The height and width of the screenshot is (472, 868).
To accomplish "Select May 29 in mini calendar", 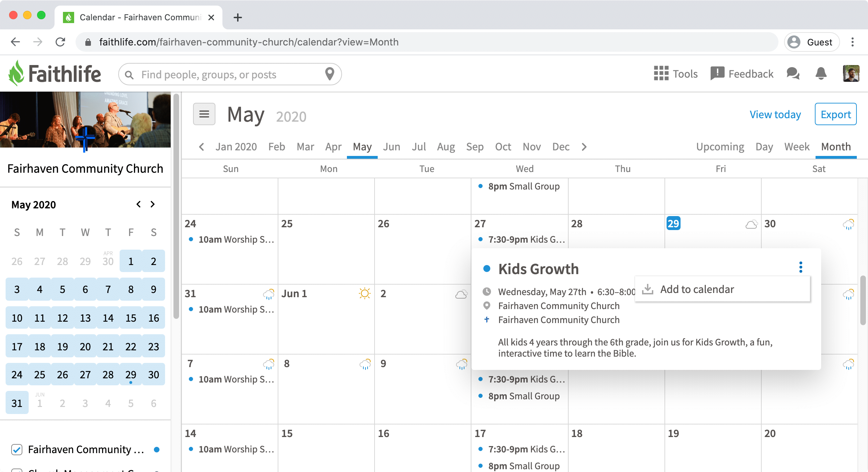I will pyautogui.click(x=131, y=374).
